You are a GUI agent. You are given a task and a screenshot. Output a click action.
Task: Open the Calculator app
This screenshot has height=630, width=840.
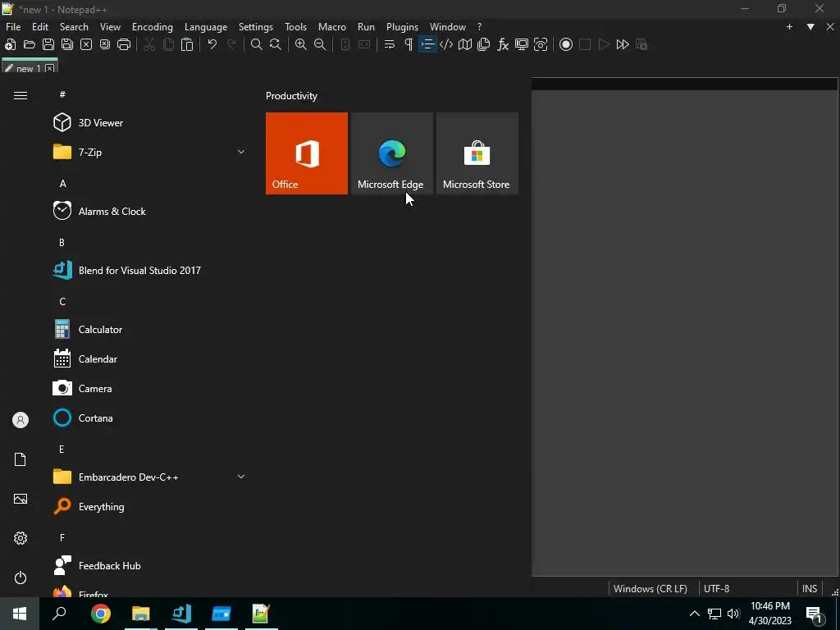click(150, 330)
